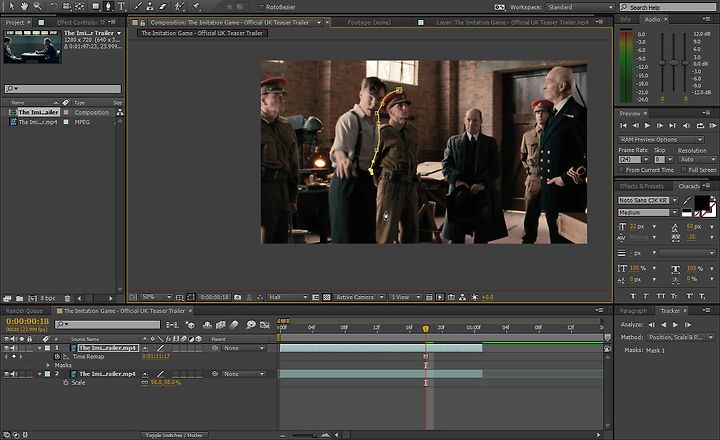The width and height of the screenshot is (720, 440).
Task: Jump to first frame in Preview
Action: [x=624, y=125]
